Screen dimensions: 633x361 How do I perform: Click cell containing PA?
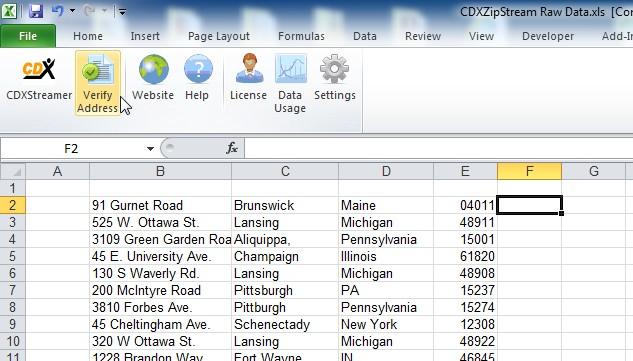(386, 290)
